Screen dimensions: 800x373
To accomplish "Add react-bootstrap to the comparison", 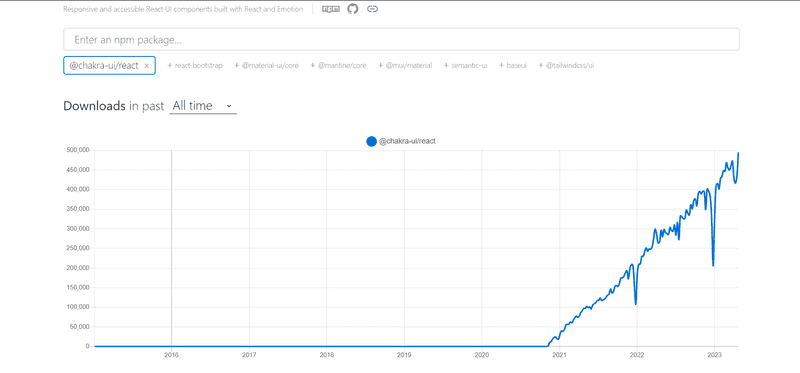I will [x=195, y=66].
